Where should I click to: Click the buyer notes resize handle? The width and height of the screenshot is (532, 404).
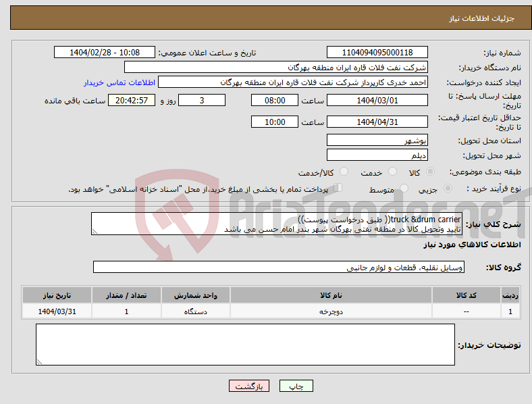(x=39, y=362)
